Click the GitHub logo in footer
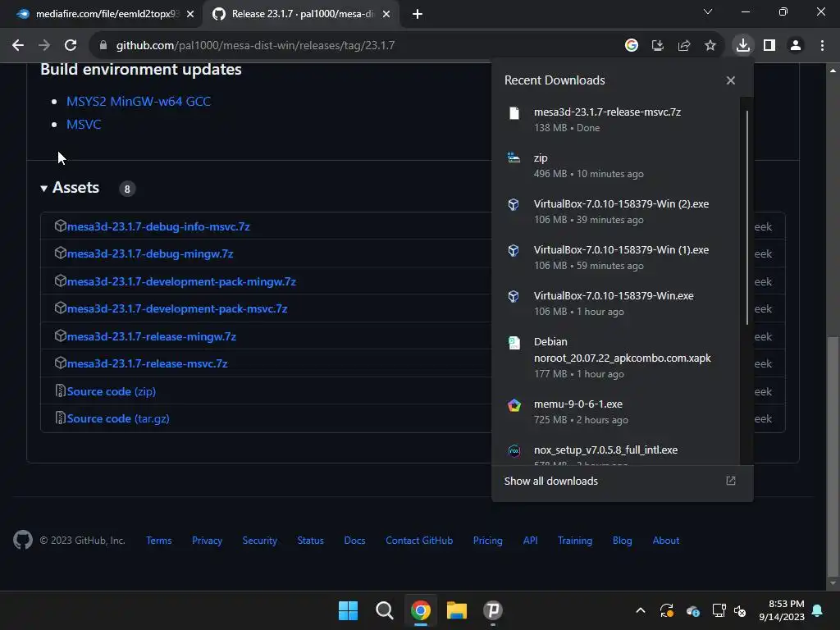Screen dimensions: 840x630 [23, 540]
